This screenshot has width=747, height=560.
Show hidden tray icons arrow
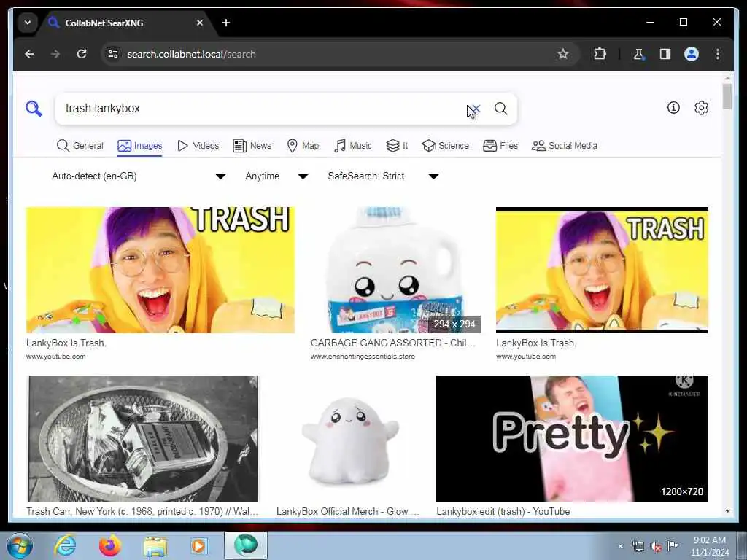pos(620,546)
